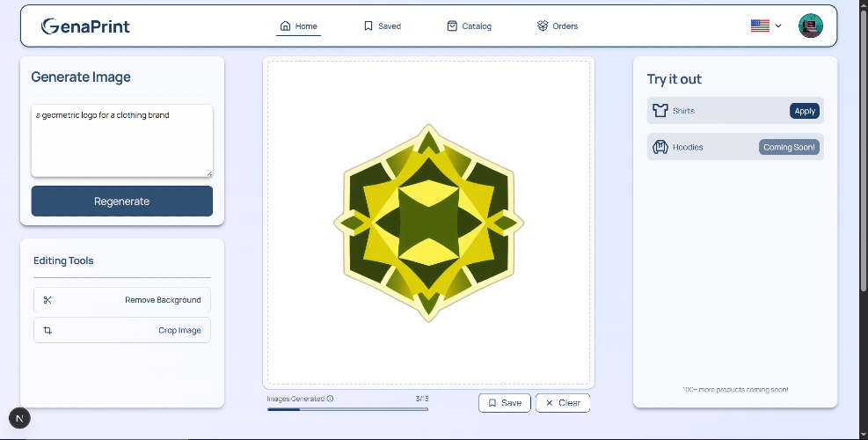Click the 3/15 images counter

click(422, 399)
